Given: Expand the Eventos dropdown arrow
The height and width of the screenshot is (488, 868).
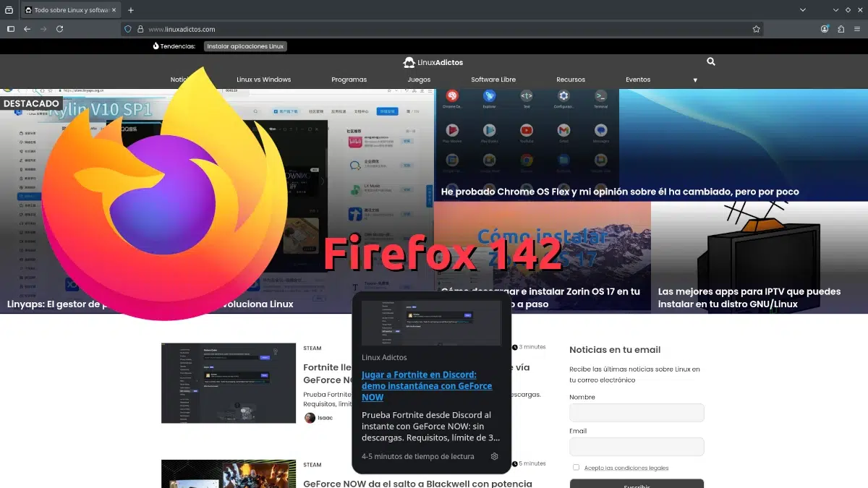Looking at the screenshot, I should pos(695,80).
